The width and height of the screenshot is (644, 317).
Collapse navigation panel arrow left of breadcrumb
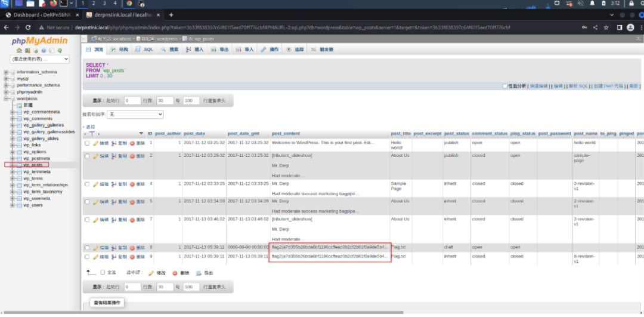(84, 39)
